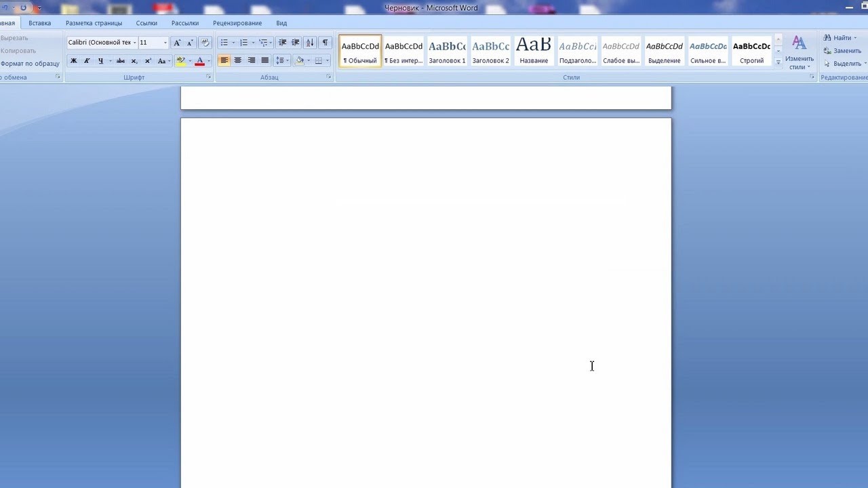868x488 pixels.
Task: Apply the Заголовок 1 style
Action: tap(447, 51)
